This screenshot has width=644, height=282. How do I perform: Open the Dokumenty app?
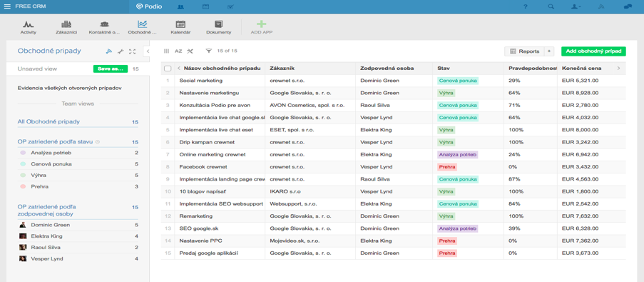click(218, 27)
